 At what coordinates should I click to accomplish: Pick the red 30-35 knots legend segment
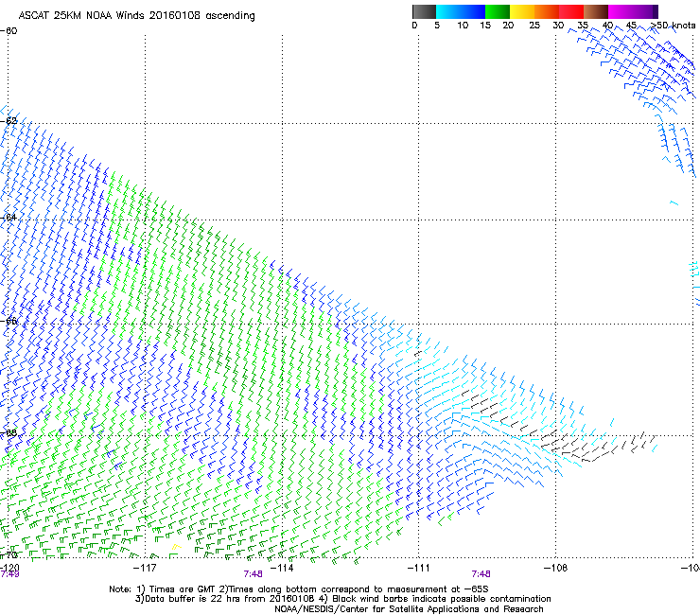[x=571, y=11]
